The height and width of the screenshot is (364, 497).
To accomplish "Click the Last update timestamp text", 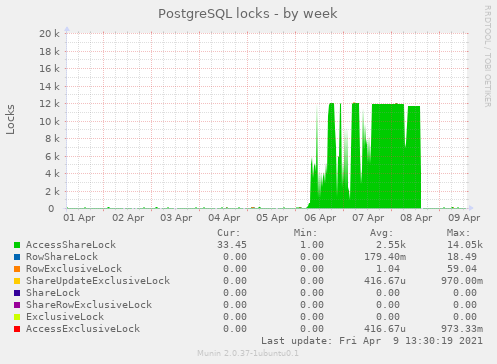I will coord(372,341).
